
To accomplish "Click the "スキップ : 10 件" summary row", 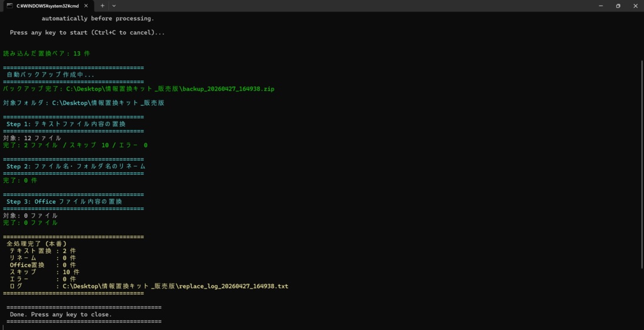I will point(44,272).
